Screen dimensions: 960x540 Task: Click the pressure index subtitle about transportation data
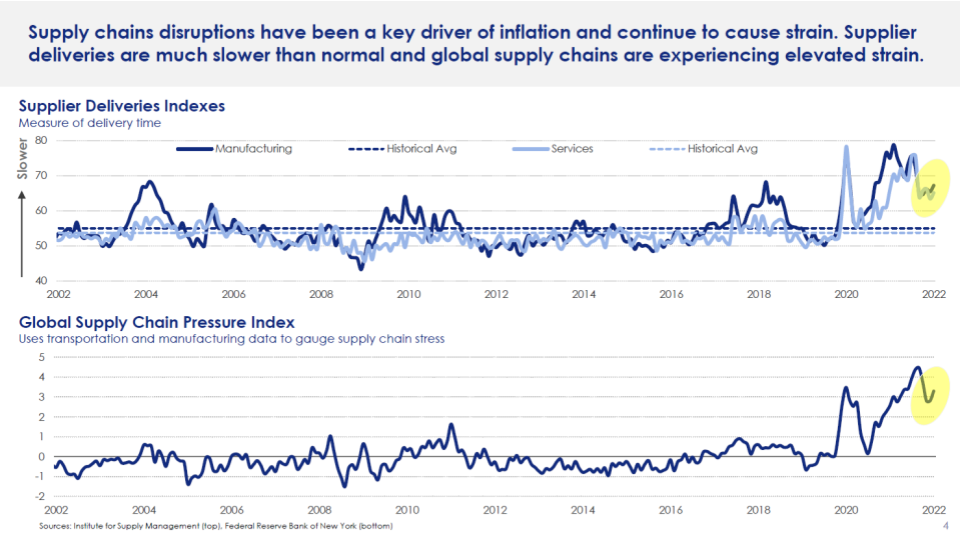[x=231, y=339]
